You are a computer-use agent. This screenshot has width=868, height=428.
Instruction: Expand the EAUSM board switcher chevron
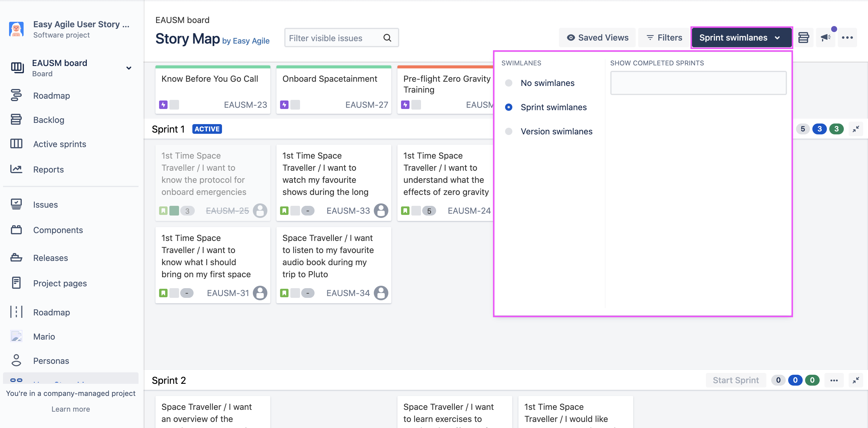tap(129, 68)
